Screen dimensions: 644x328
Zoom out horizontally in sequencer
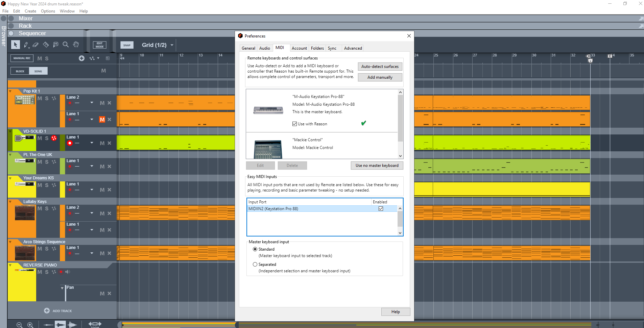pos(20,325)
